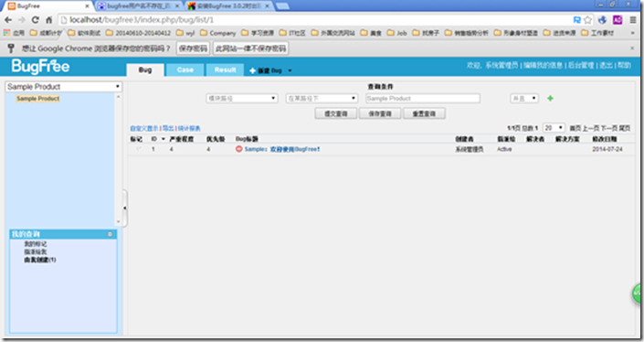The image size is (644, 342).
Task: Open the 我的标记 saved query
Action: [36, 244]
